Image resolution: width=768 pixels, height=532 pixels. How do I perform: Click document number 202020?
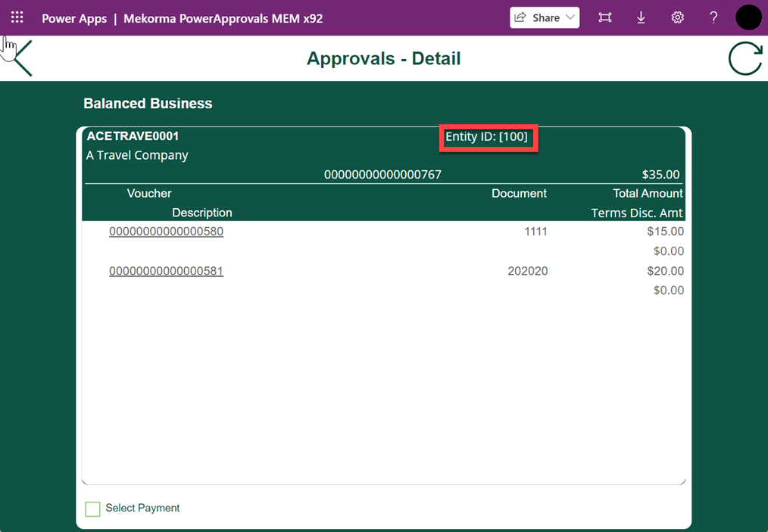(x=527, y=271)
